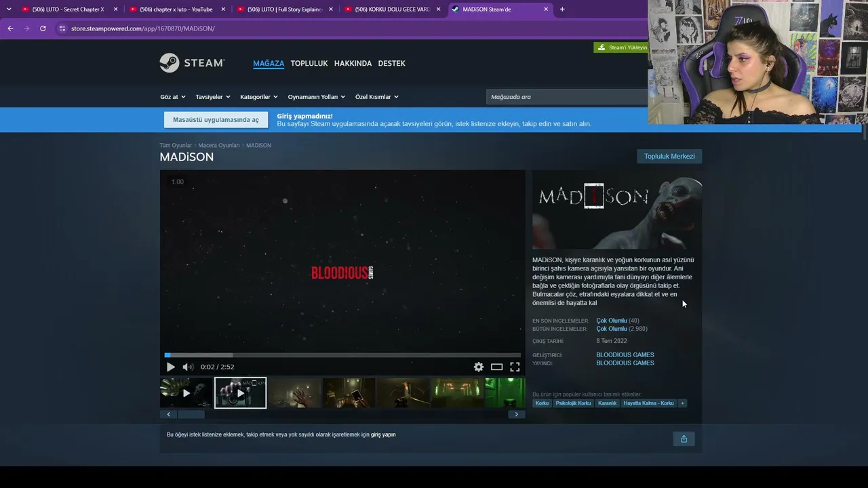Screen dimensions: 868x488
Task: Click the giriş yapın link
Action: [x=383, y=434]
